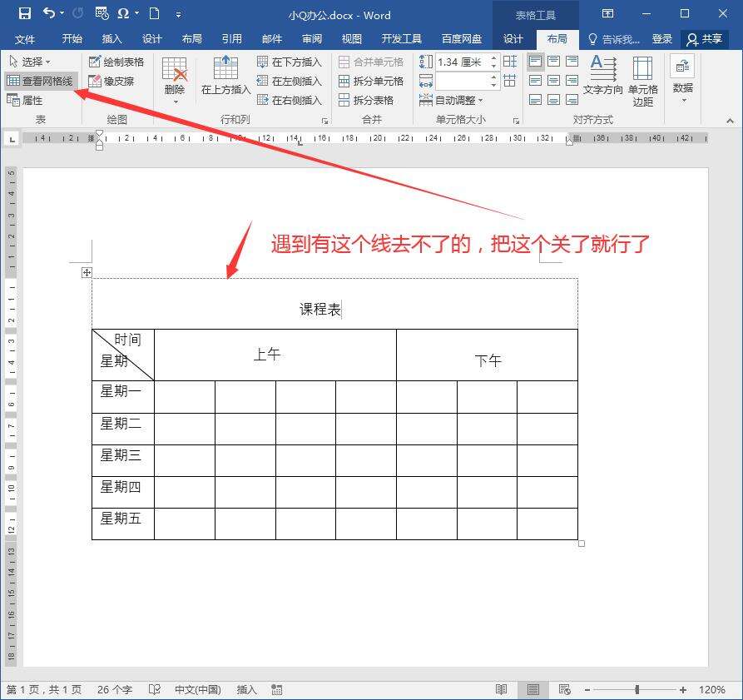Open Cell Margins (单元格边距)
The height and width of the screenshot is (700, 743).
point(642,81)
